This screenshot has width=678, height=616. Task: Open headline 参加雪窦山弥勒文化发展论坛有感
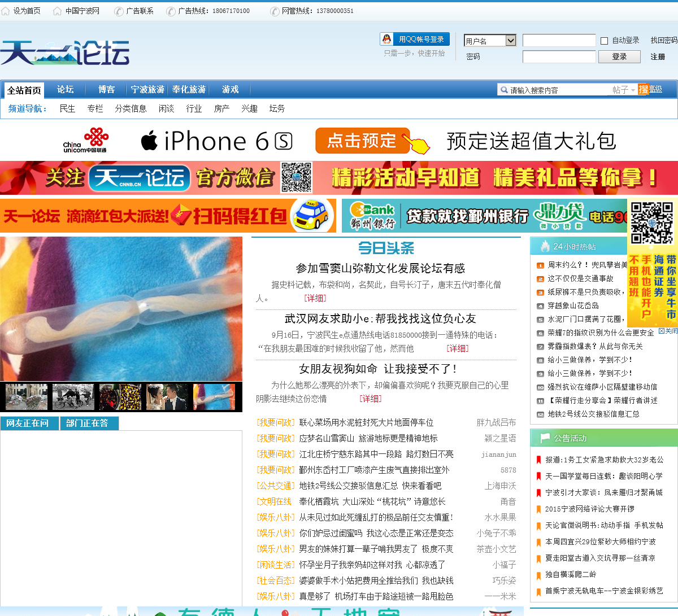pos(380,268)
